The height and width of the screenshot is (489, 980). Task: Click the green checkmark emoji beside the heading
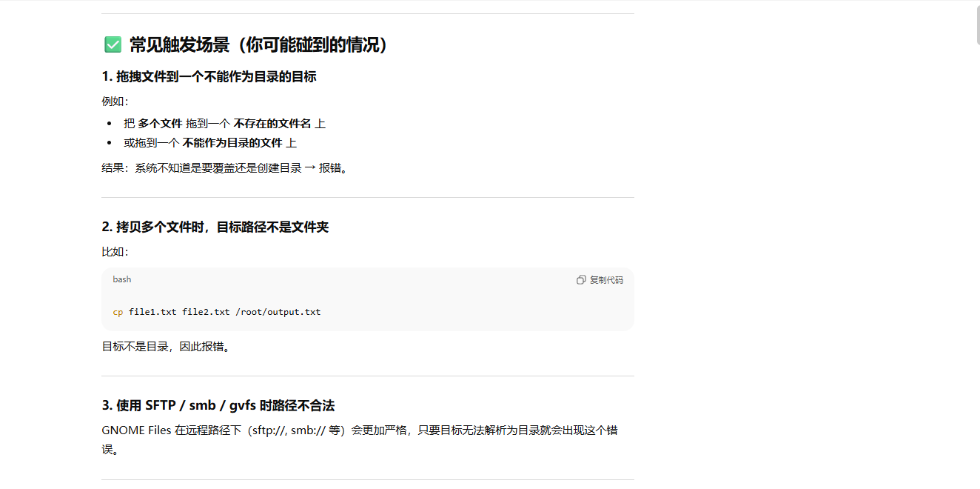[113, 45]
